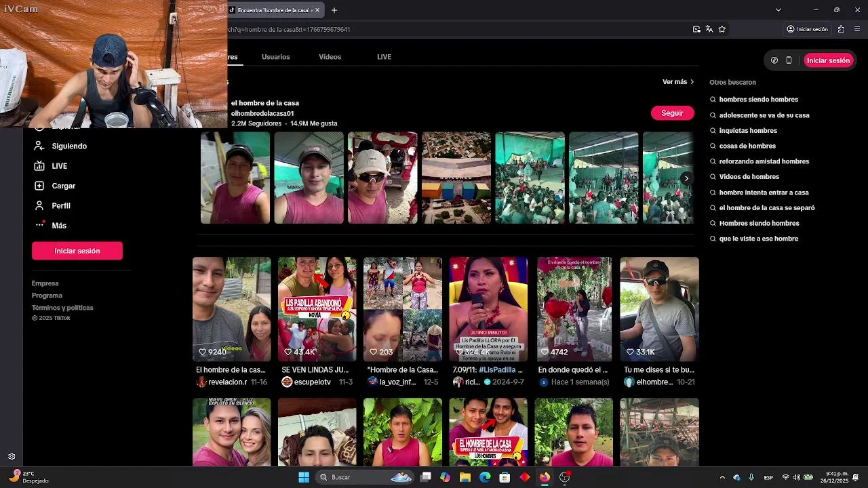Click the TikTok coin icon beside the phone icon

pos(774,60)
